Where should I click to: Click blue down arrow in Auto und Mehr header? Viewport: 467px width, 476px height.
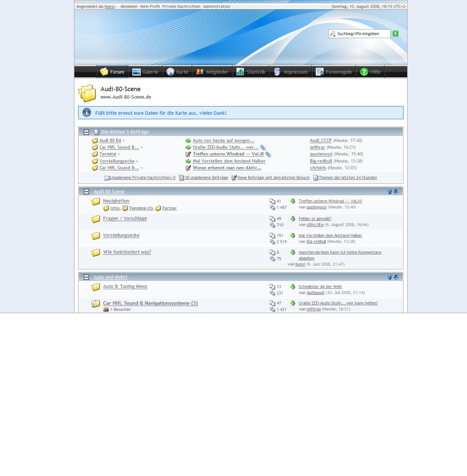tap(396, 277)
